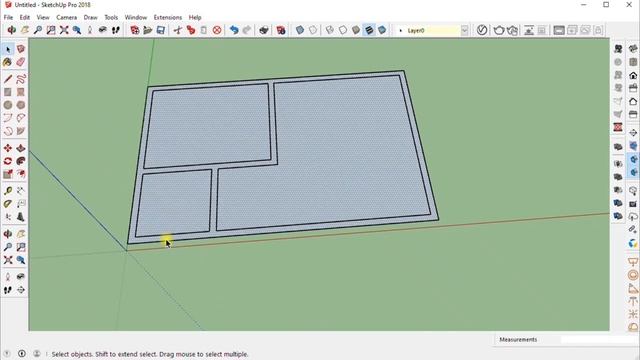Activate the Push/Pull tool
This screenshot has width=640, height=360.
click(x=21, y=148)
